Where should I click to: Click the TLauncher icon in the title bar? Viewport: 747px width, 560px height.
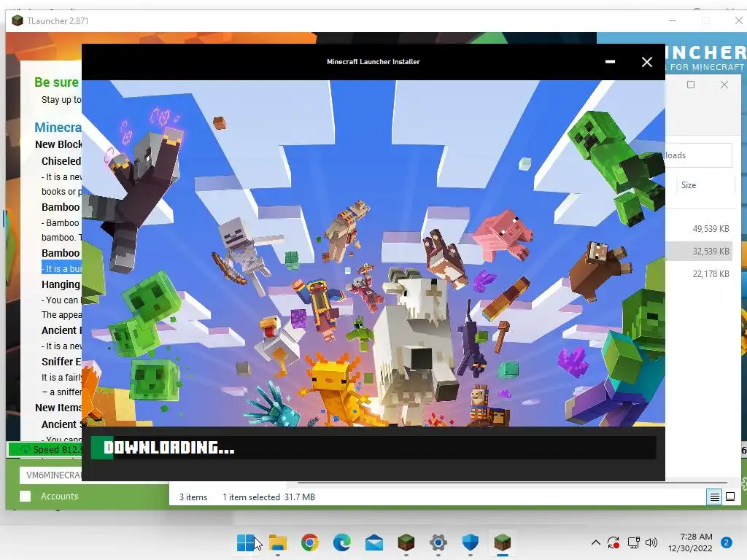[18, 21]
